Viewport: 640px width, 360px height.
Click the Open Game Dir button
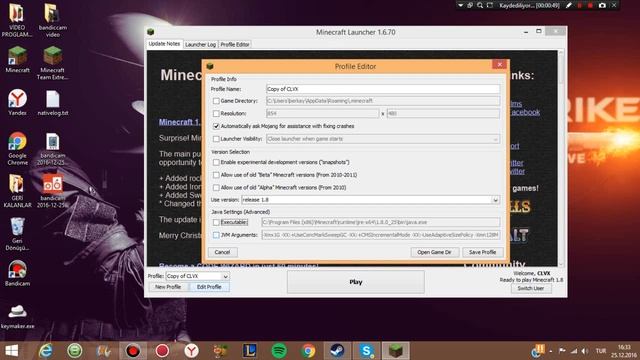tap(434, 252)
